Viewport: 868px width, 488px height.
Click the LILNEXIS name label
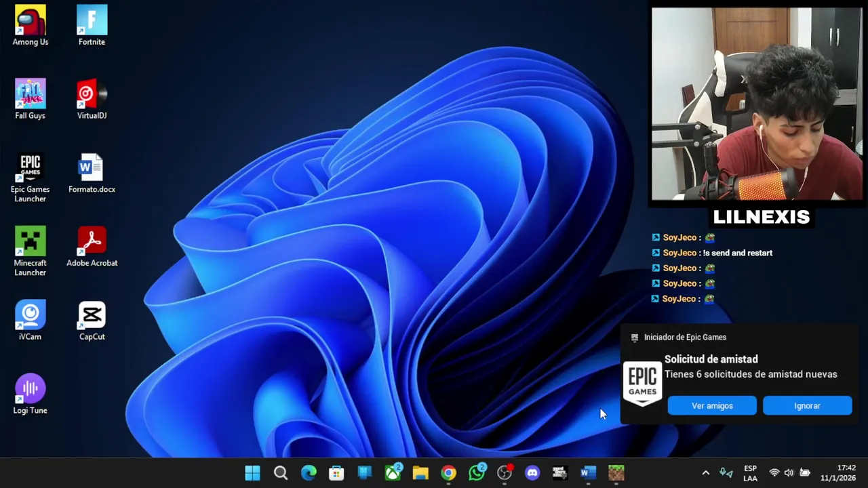[x=762, y=217]
